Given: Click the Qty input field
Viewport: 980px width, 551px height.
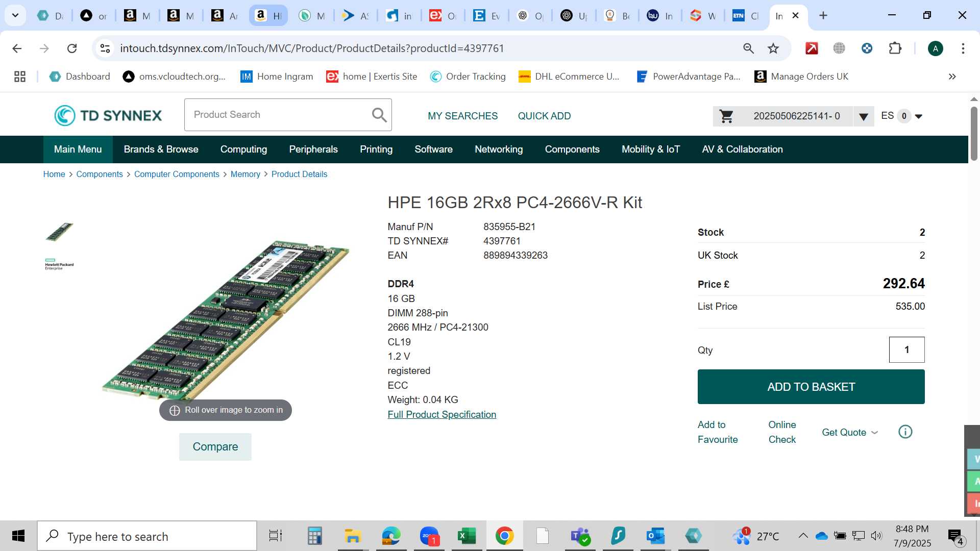Looking at the screenshot, I should coord(906,350).
